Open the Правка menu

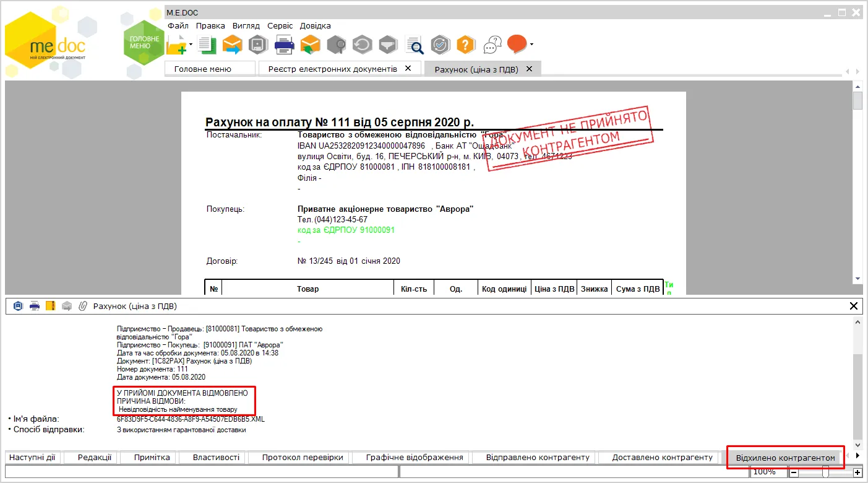tap(210, 26)
